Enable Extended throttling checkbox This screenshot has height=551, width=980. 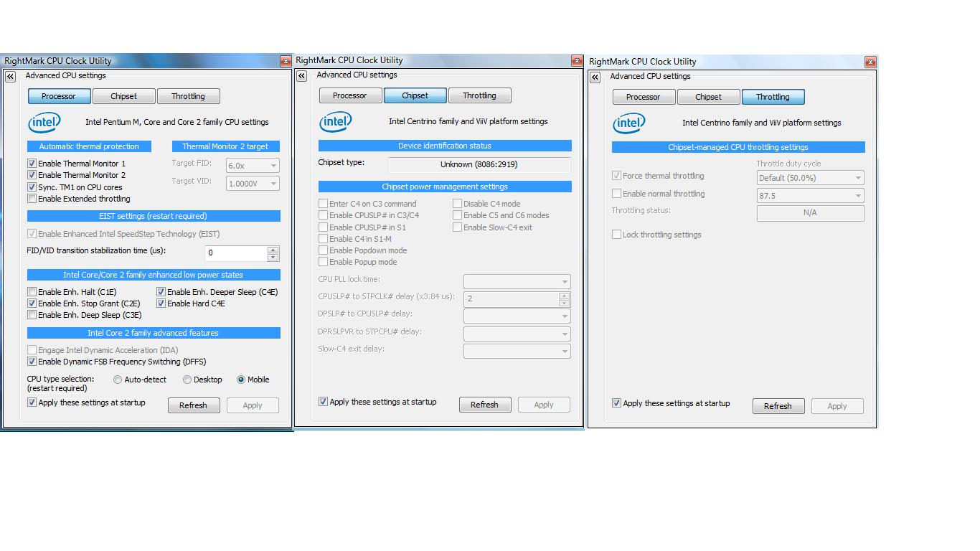[32, 199]
